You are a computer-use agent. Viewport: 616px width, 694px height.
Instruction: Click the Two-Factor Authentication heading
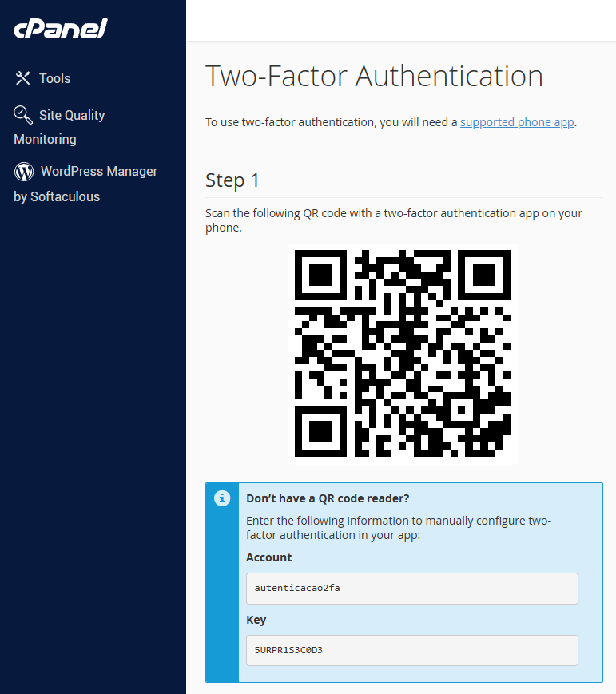coord(374,76)
